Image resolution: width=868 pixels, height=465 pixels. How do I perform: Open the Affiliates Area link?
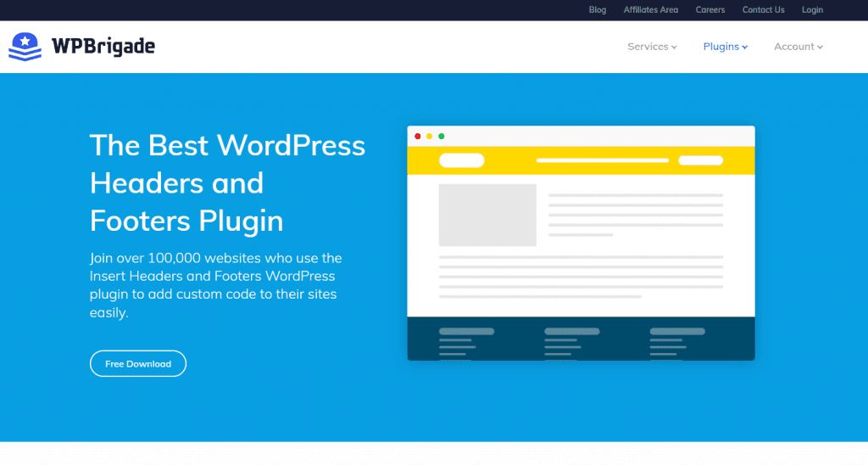650,10
